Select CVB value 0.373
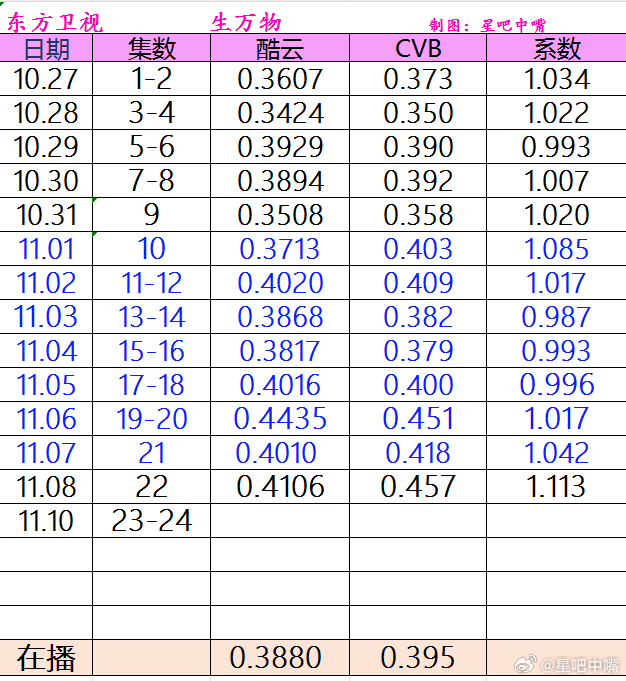 point(418,79)
